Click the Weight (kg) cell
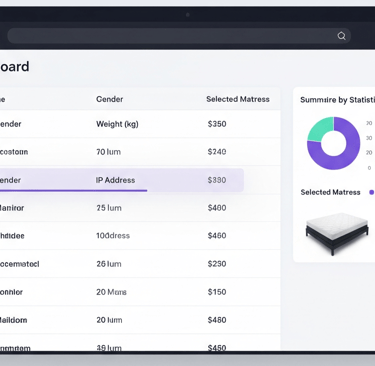The image size is (375, 366). tap(117, 124)
